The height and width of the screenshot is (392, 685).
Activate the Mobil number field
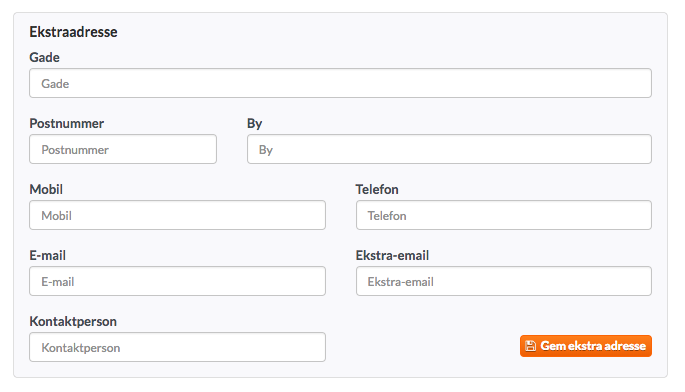coord(177,215)
